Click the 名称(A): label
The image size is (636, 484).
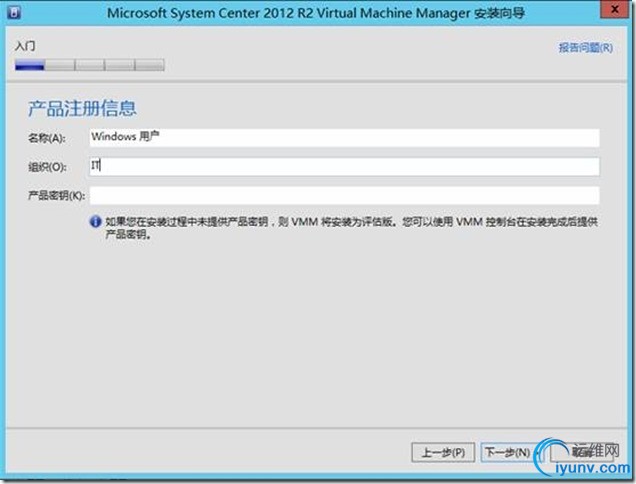click(46, 138)
